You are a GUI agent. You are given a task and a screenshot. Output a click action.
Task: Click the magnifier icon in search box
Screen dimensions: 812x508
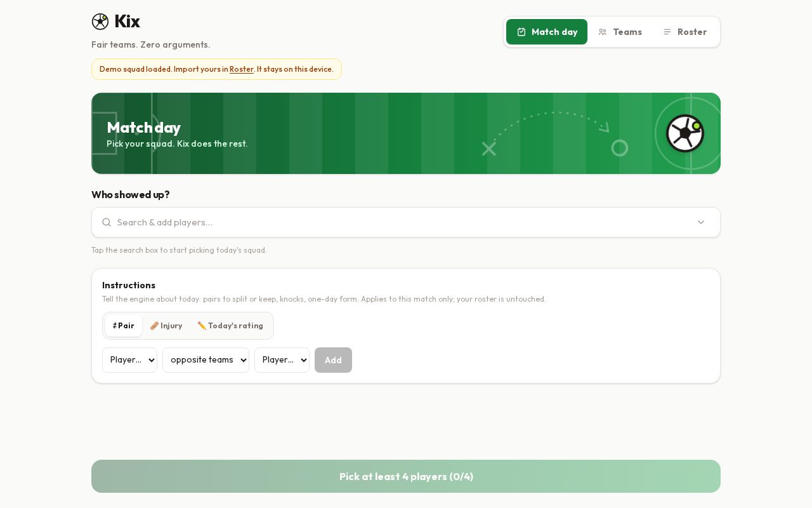(107, 222)
